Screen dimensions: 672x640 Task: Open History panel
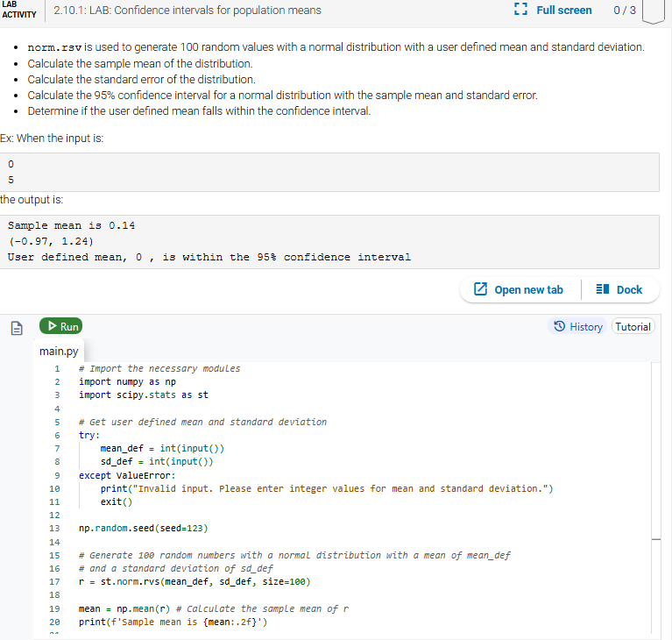pos(577,326)
